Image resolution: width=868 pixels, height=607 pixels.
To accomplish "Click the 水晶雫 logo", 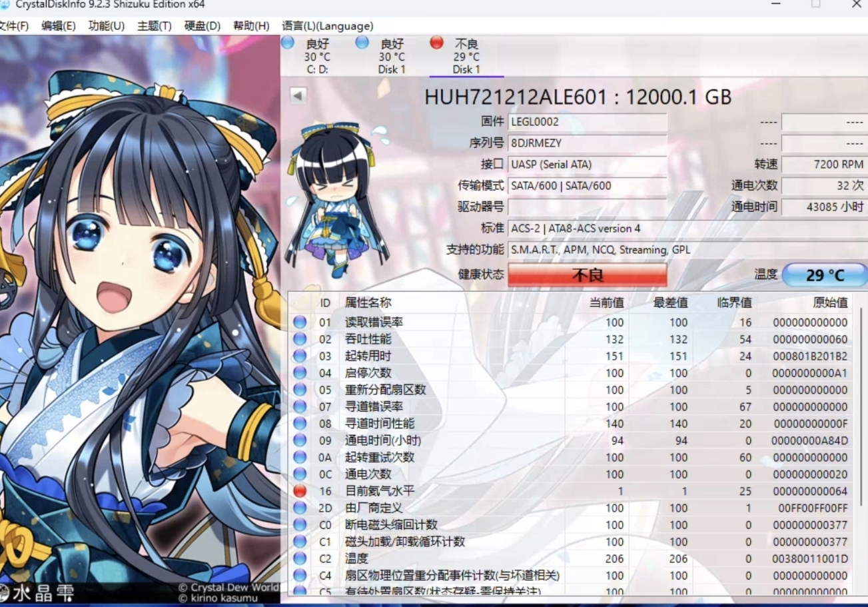I will coord(37,593).
